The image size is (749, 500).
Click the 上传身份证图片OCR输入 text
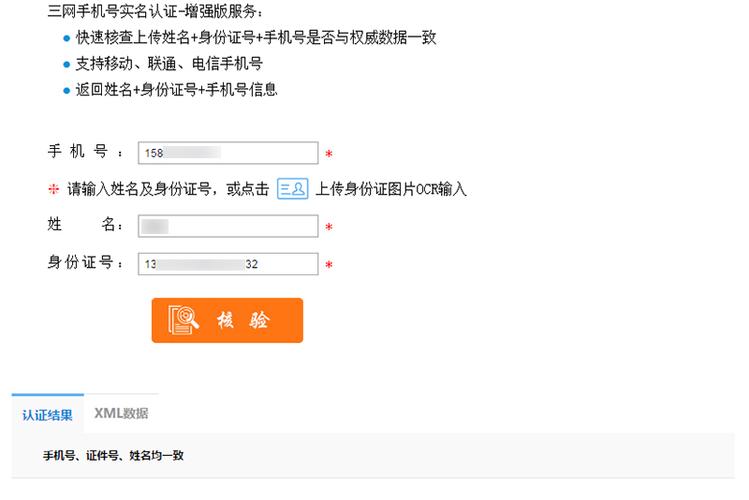tap(391, 189)
